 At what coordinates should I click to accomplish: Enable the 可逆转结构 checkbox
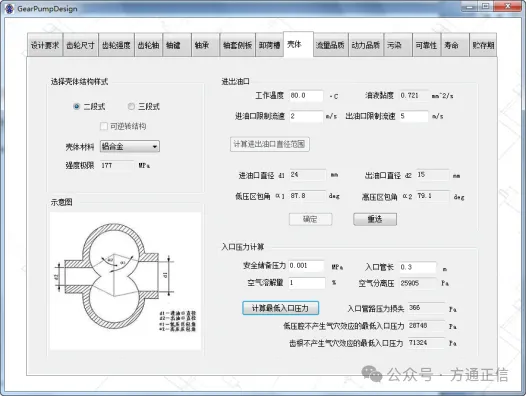tap(104, 126)
